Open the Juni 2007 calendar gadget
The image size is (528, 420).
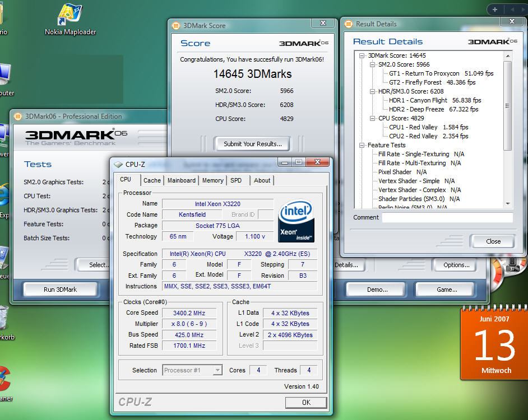[494, 343]
